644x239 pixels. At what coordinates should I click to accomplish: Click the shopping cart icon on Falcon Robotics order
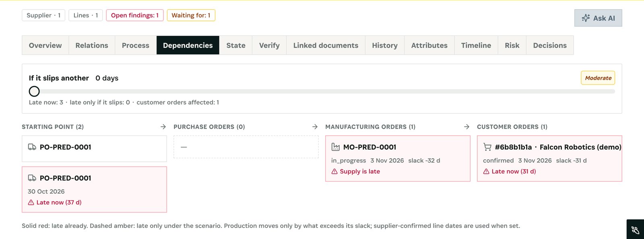(487, 147)
